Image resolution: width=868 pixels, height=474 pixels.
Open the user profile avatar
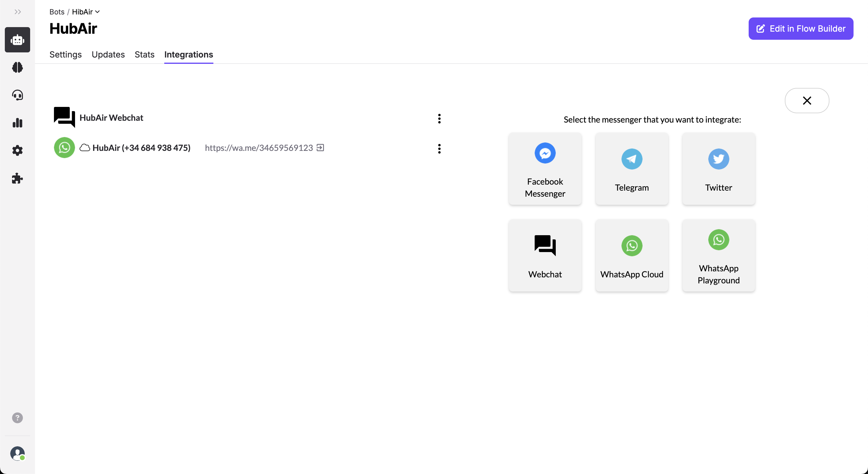(x=17, y=453)
